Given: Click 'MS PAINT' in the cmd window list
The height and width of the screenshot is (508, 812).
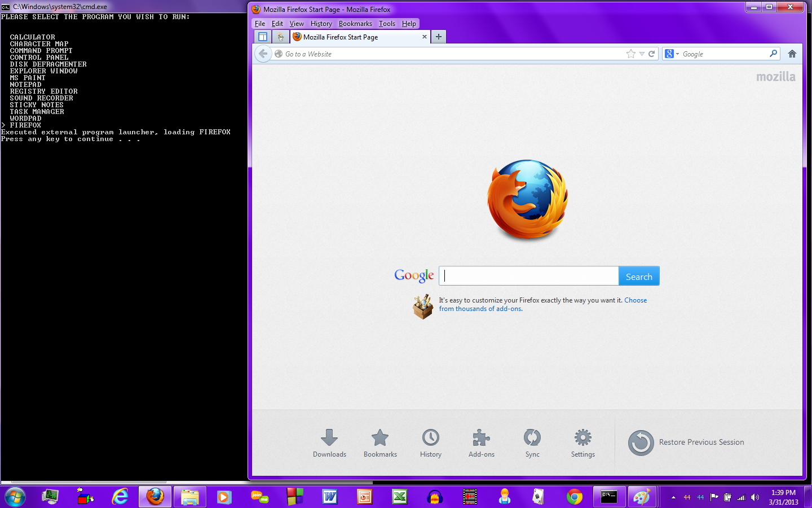Looking at the screenshot, I should click(28, 78).
